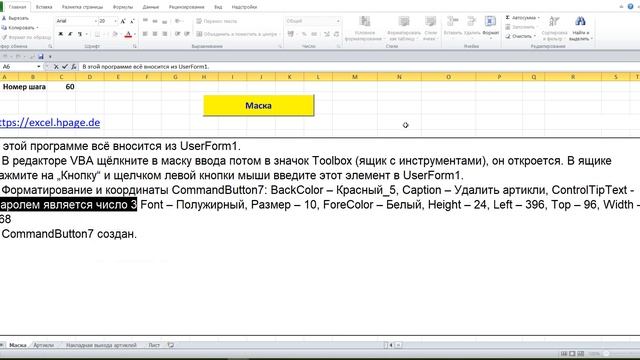Toggle bold formatting in the Font group

pos(60,34)
